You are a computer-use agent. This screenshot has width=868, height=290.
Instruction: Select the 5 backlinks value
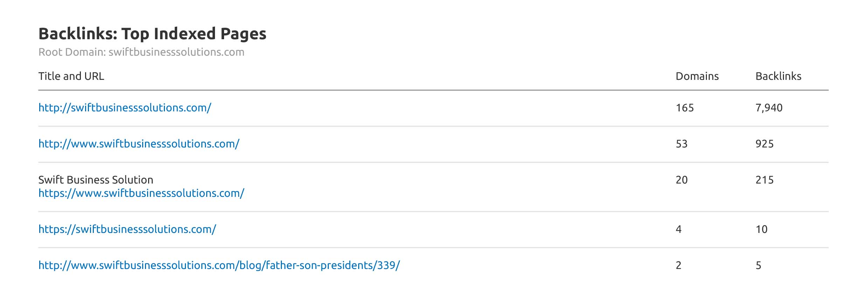[758, 265]
